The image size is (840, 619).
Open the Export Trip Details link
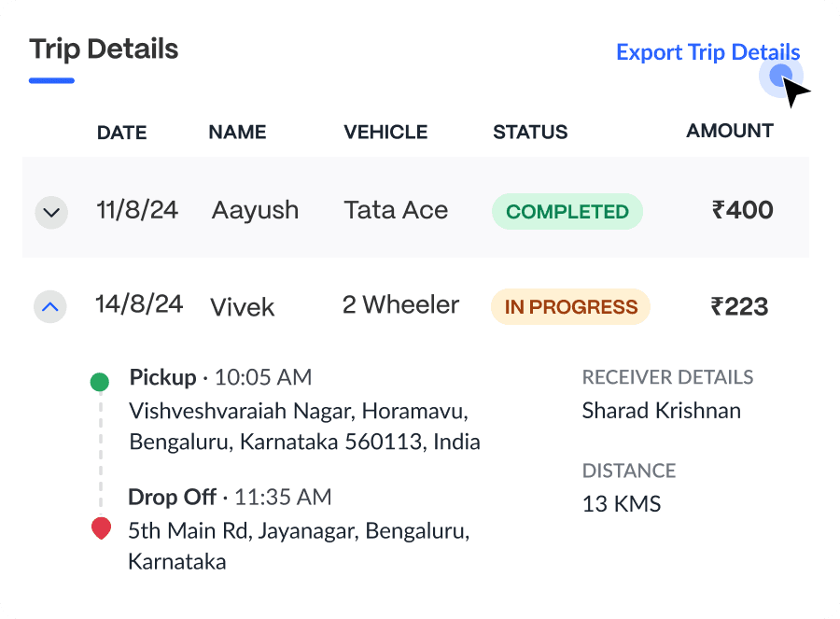pos(707,52)
